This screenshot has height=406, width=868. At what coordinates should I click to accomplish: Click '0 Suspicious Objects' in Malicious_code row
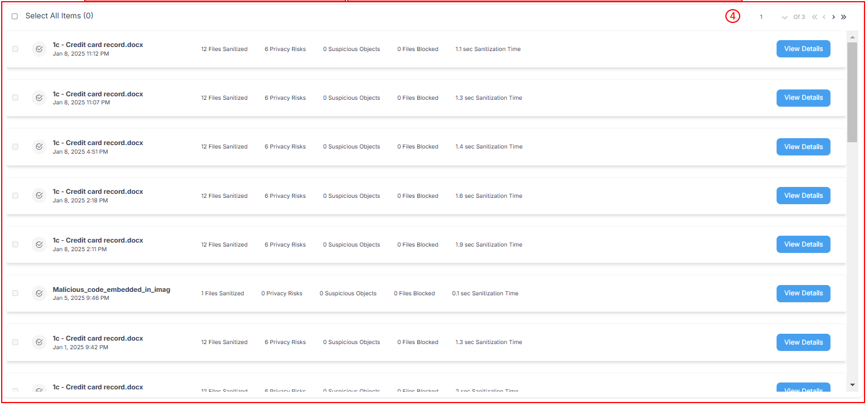[348, 294]
